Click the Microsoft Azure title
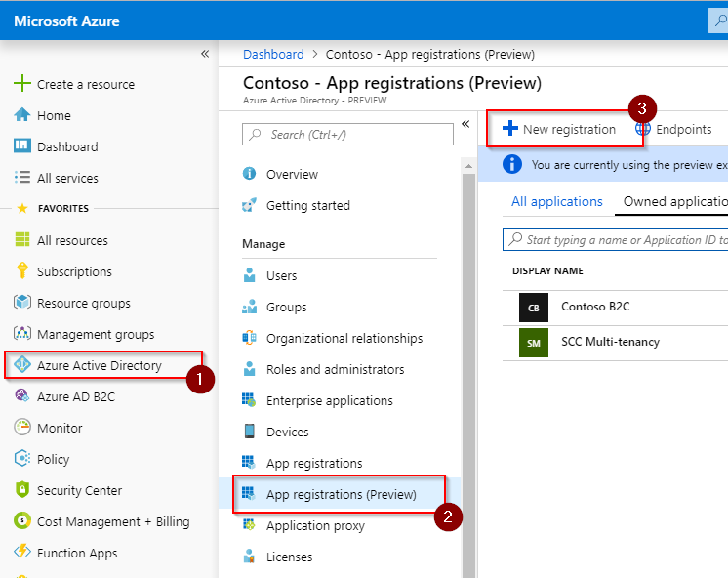The height and width of the screenshot is (578, 728). click(x=66, y=21)
